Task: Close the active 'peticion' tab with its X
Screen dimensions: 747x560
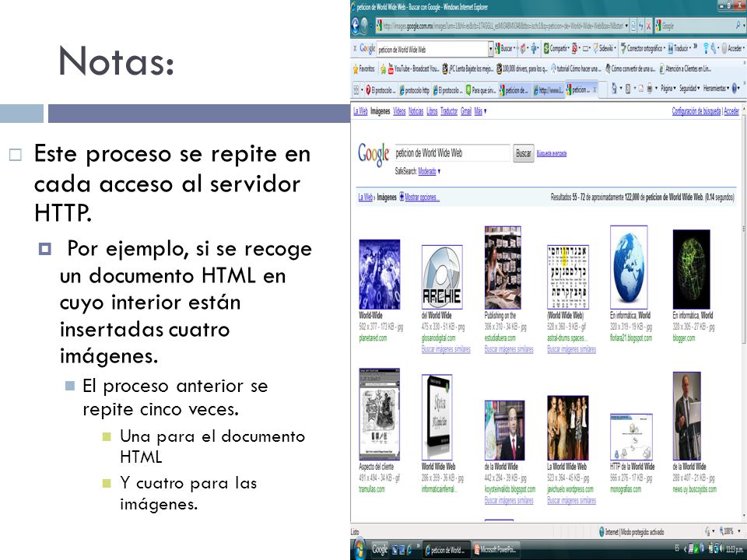Action: tap(594, 89)
